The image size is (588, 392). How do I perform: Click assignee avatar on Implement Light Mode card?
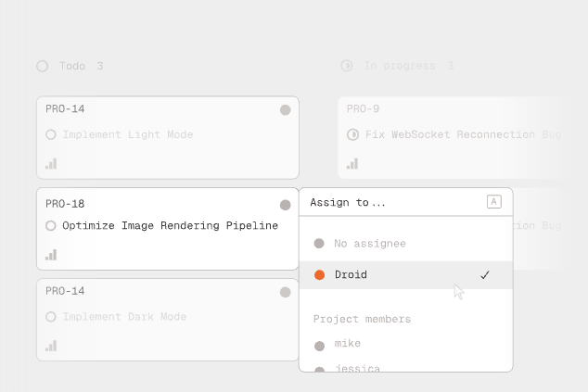(x=286, y=110)
